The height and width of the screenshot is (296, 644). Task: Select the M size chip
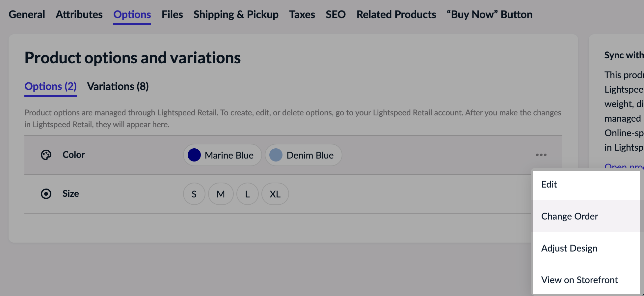[x=221, y=194]
